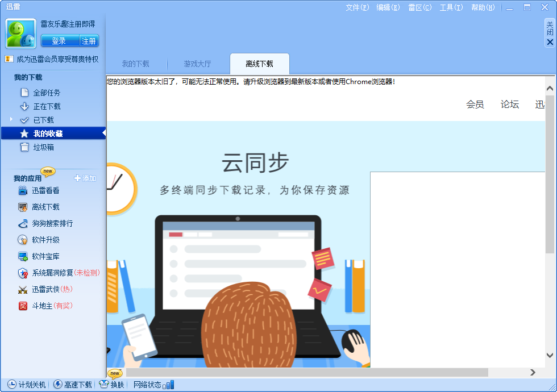This screenshot has width=557, height=392.
Task: Open the 雷区(C) menu
Action: 420,7
